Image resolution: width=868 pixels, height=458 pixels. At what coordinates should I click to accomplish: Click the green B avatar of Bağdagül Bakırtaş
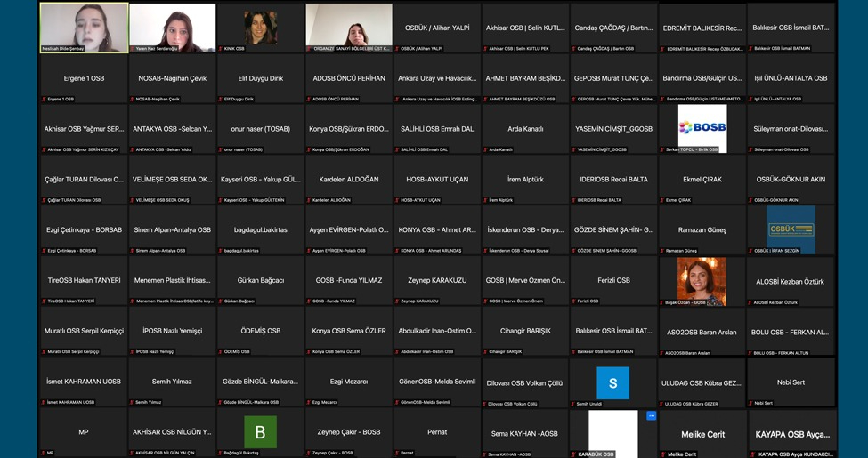click(260, 432)
